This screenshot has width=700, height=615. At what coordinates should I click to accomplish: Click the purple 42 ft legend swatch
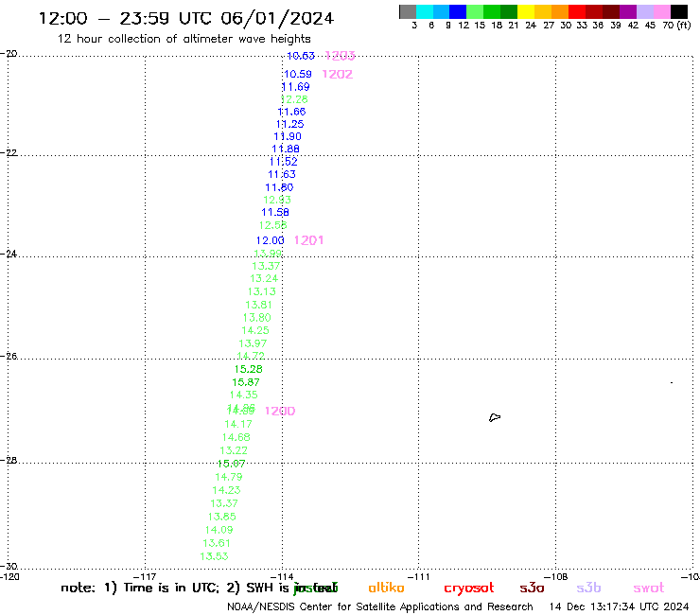click(628, 11)
